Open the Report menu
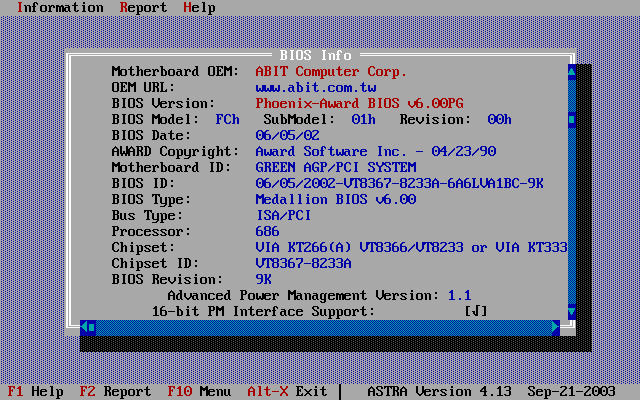Image resolution: width=640 pixels, height=400 pixels. click(x=143, y=8)
